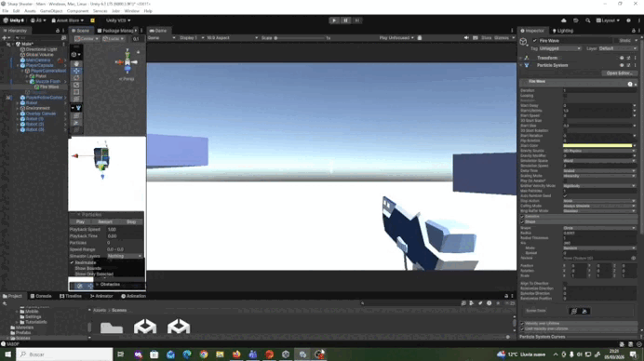644x361 pixels.
Task: Click the Open Editor button
Action: [619, 74]
